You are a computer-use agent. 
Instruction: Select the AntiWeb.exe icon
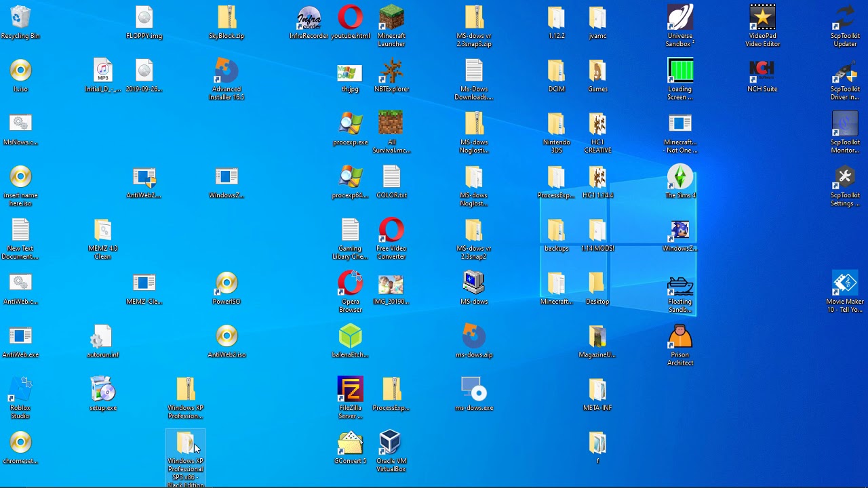(20, 336)
